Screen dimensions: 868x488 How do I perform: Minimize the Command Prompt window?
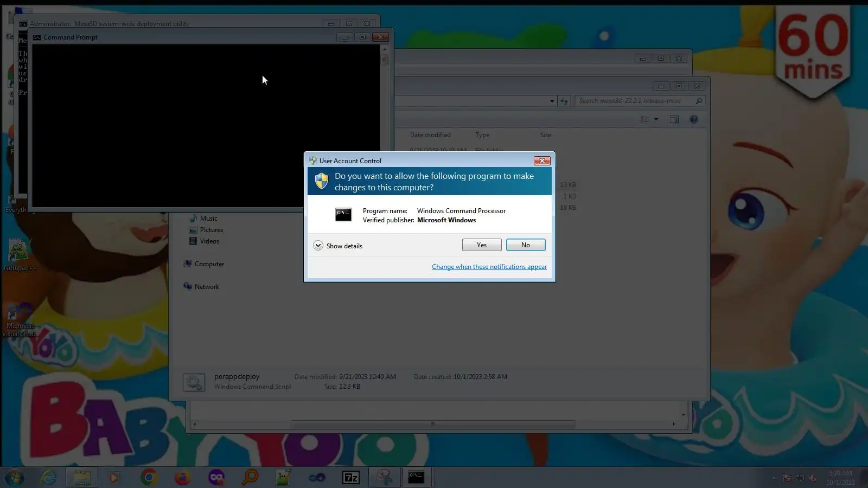click(x=344, y=37)
